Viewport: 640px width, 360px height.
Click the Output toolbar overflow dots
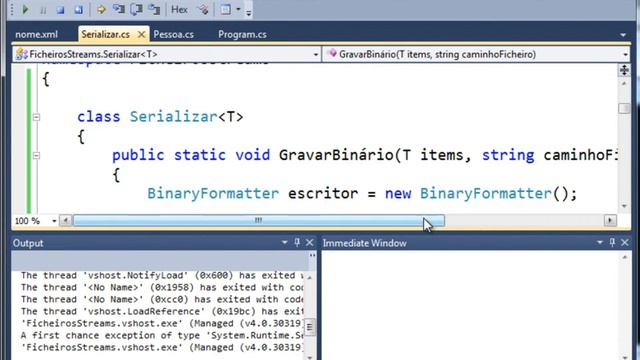pos(312,256)
